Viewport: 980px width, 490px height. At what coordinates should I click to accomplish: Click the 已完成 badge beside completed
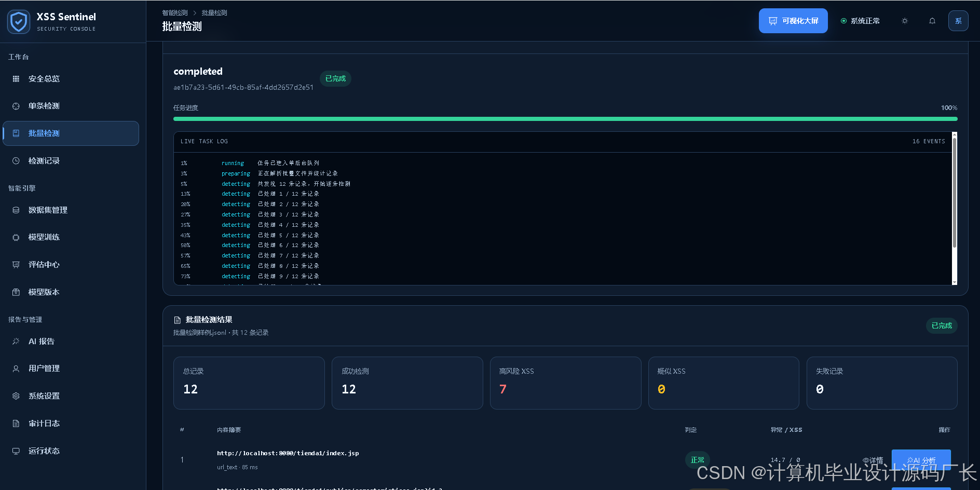pyautogui.click(x=335, y=79)
